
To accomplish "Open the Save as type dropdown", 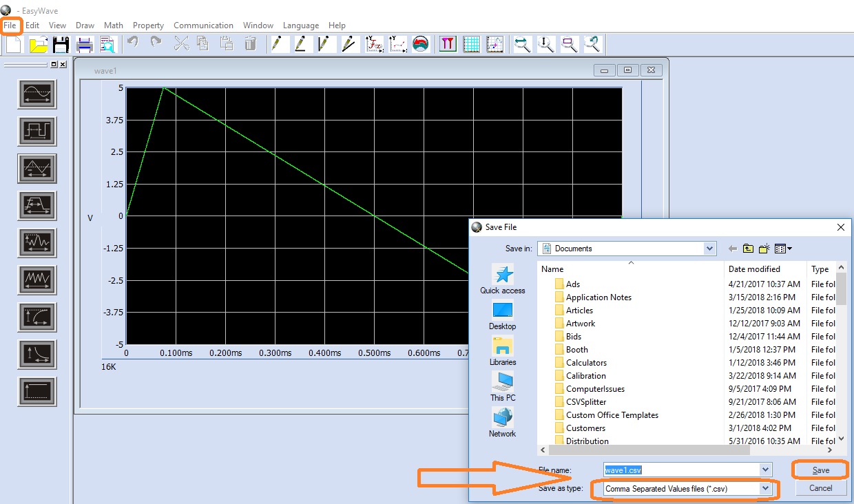I will (x=764, y=488).
